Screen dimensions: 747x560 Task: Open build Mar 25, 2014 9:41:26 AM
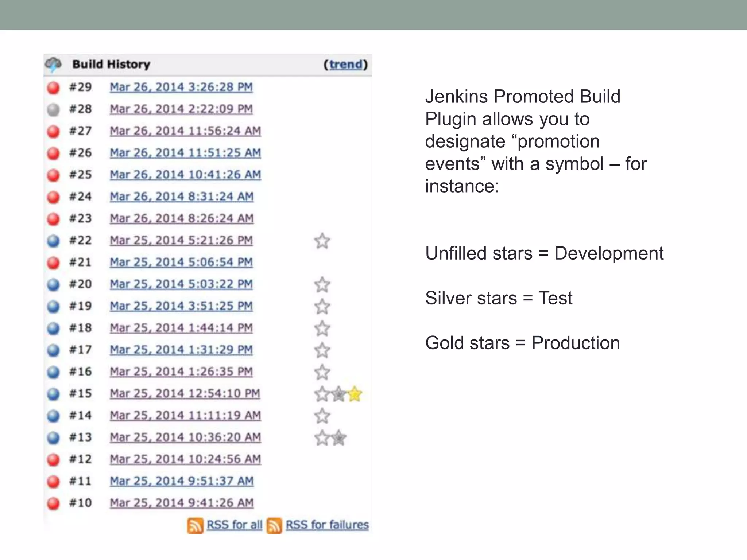[182, 503]
